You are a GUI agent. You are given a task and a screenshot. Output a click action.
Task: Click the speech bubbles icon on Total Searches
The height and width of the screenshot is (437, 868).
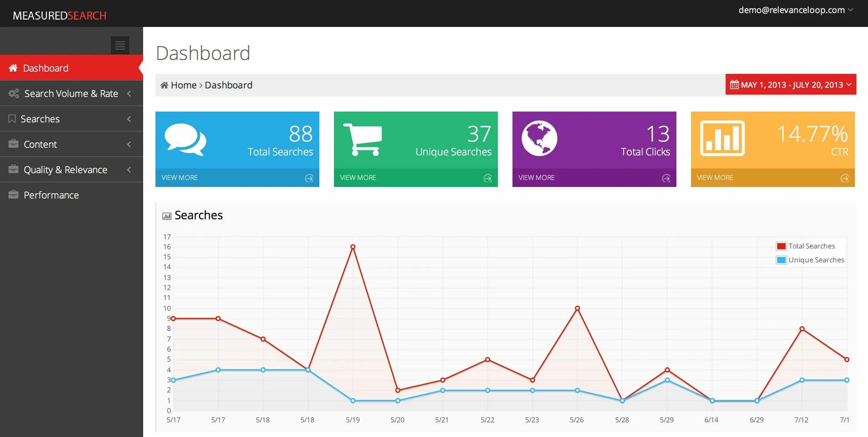click(185, 140)
